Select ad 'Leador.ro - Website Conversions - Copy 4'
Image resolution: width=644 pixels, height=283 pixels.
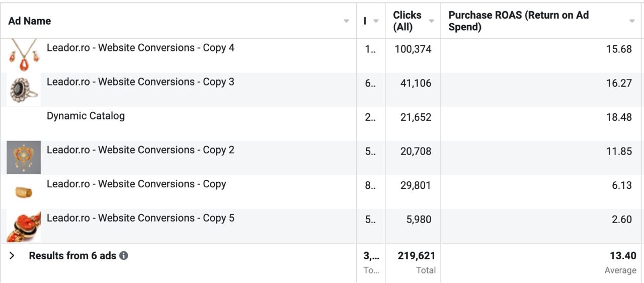tap(140, 48)
